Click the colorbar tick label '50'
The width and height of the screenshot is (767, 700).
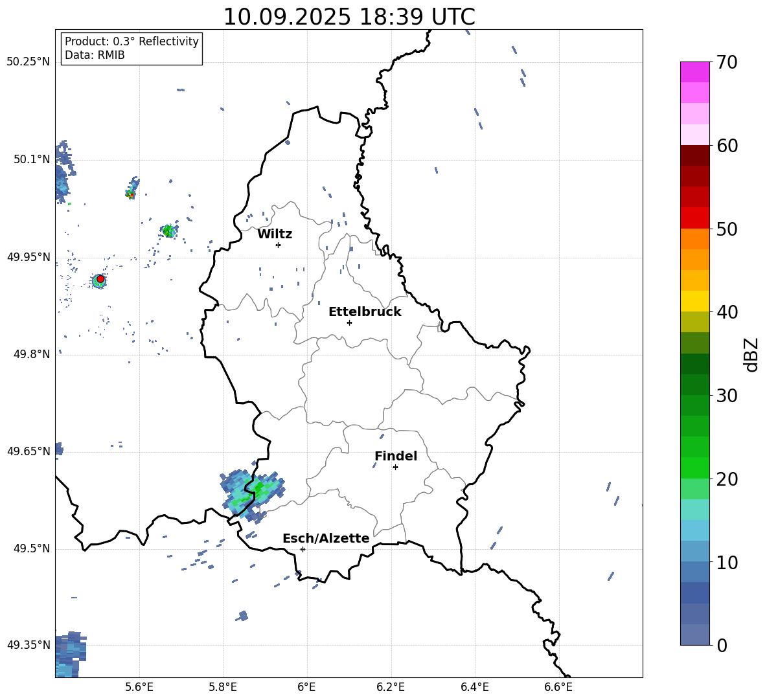(727, 229)
